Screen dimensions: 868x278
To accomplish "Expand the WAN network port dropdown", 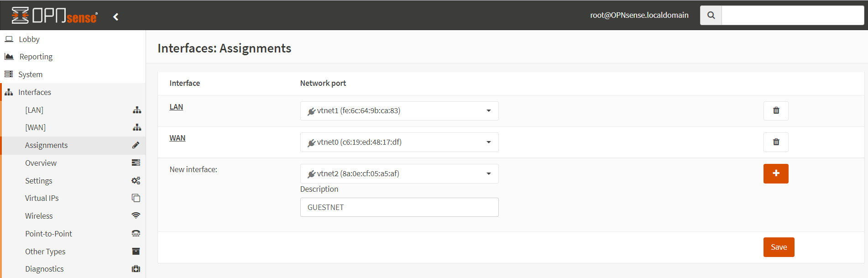I will (399, 142).
